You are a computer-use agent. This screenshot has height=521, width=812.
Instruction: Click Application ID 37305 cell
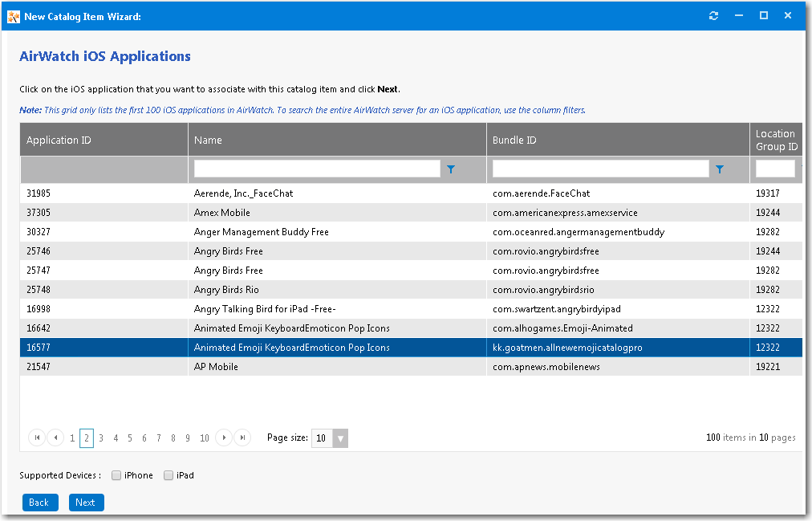[x=39, y=213]
